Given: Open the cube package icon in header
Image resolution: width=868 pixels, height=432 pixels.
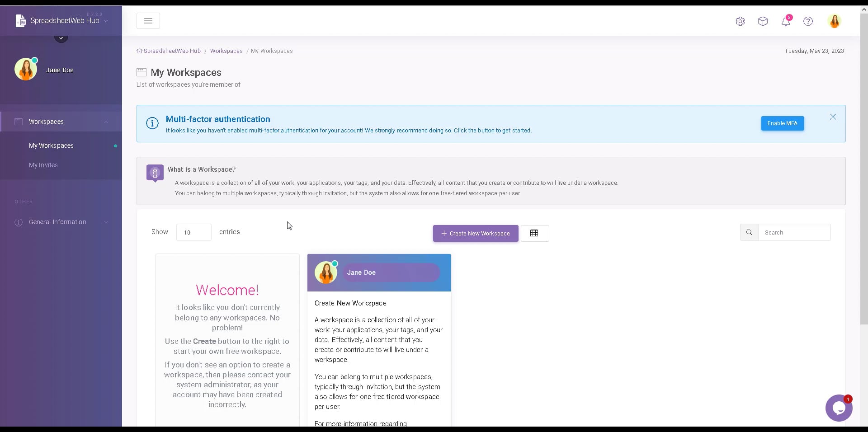Looking at the screenshot, I should click(x=763, y=21).
